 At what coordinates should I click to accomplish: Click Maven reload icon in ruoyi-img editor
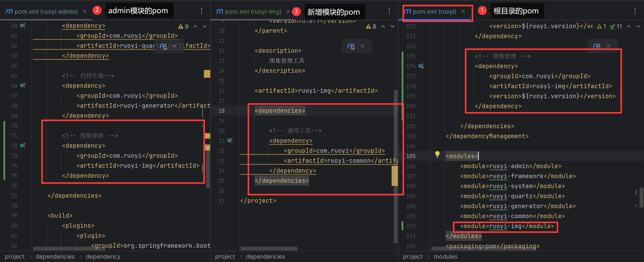tap(351, 46)
